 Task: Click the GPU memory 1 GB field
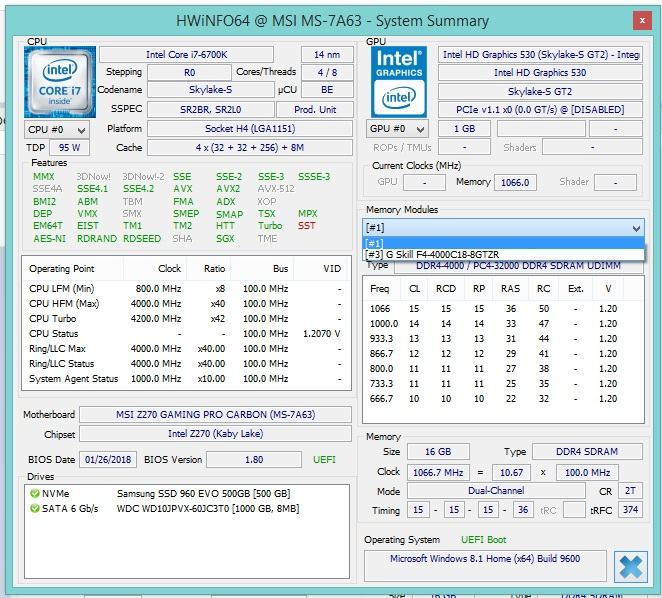[464, 129]
